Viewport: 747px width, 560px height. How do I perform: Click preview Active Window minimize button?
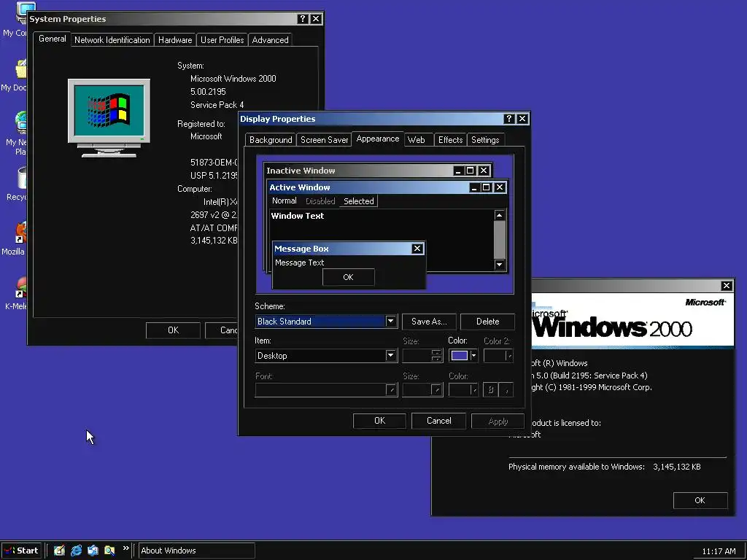pyautogui.click(x=474, y=187)
